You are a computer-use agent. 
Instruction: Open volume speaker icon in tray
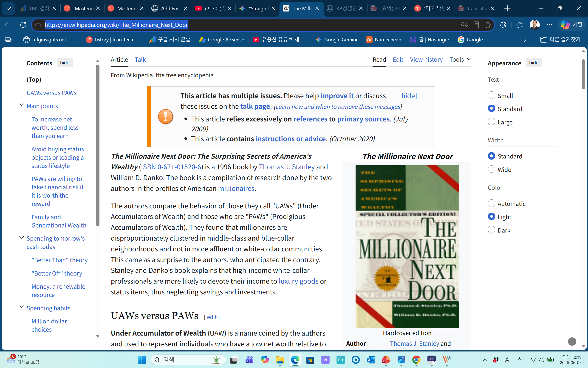(541, 360)
